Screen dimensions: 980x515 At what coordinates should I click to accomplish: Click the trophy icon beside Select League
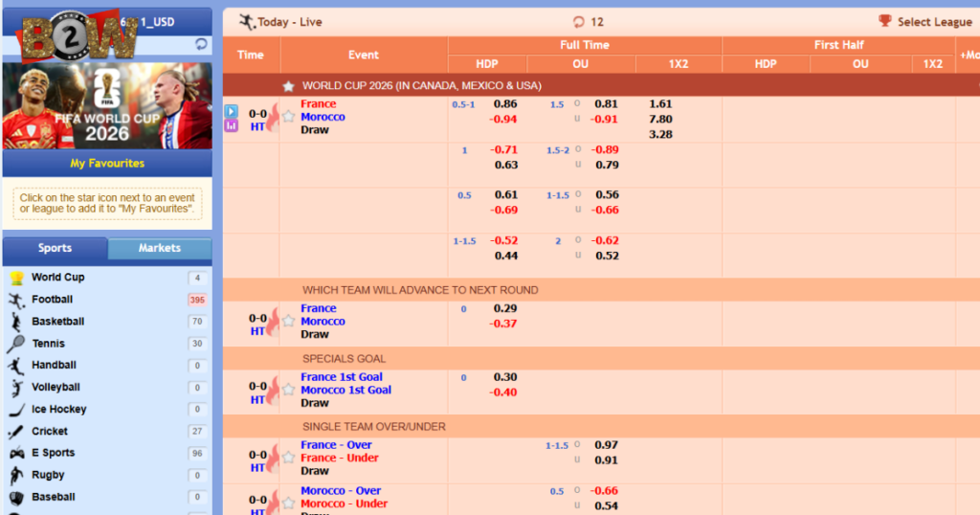click(x=885, y=21)
